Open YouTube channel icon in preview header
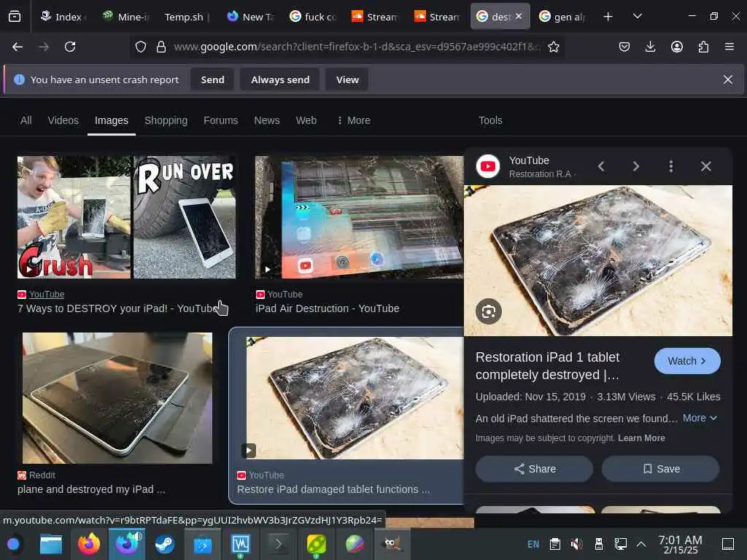Image resolution: width=747 pixels, height=560 pixels. click(488, 166)
